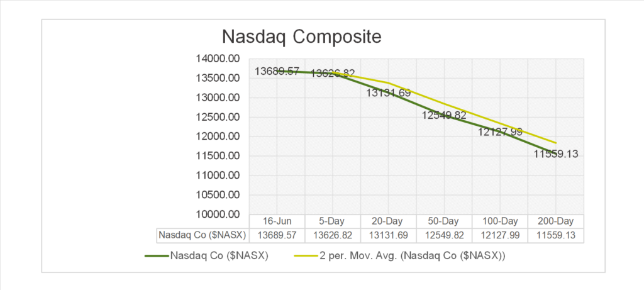Click the 50-Day column header
Viewport: 644px width, 290px height.
point(444,222)
